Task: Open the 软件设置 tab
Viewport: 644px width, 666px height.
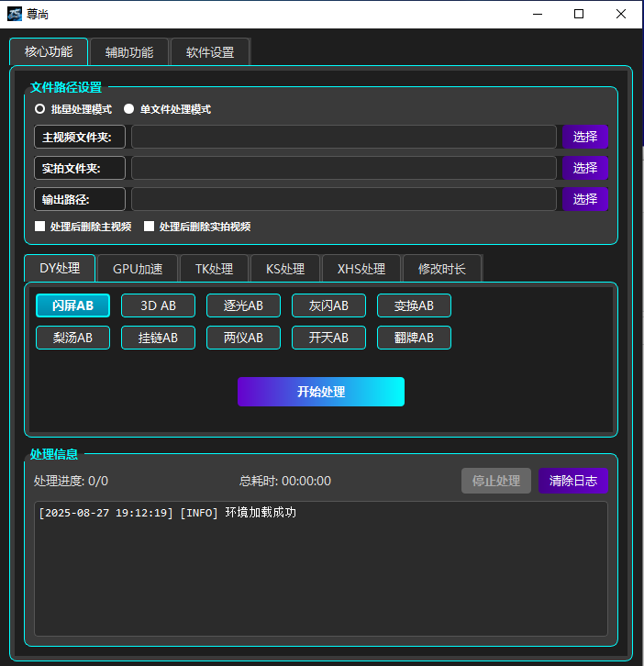Action: [x=210, y=52]
